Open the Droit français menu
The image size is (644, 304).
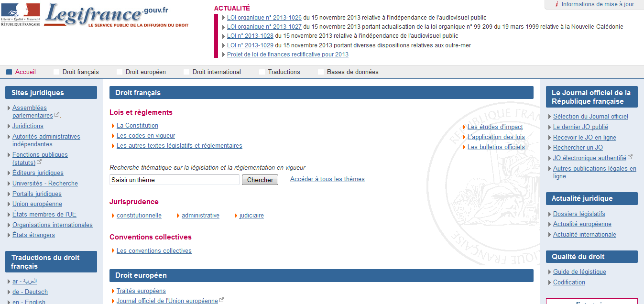80,72
